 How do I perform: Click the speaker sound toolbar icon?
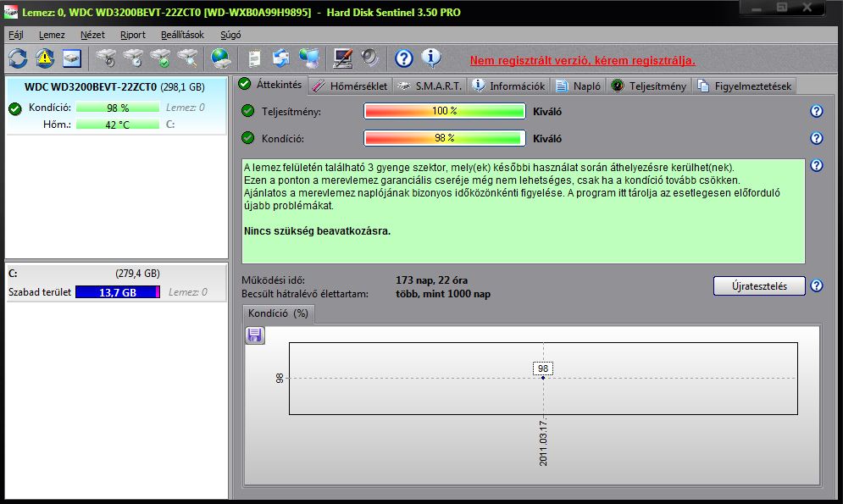(370, 58)
